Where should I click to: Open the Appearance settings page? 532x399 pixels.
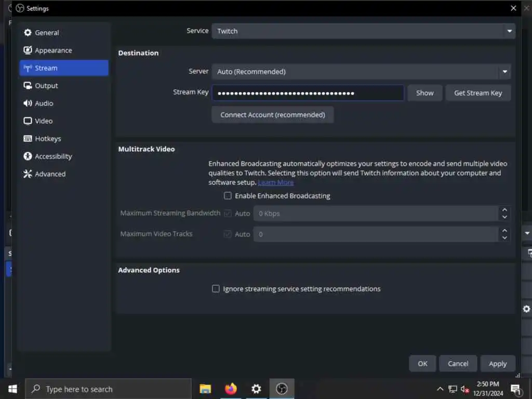click(x=64, y=50)
